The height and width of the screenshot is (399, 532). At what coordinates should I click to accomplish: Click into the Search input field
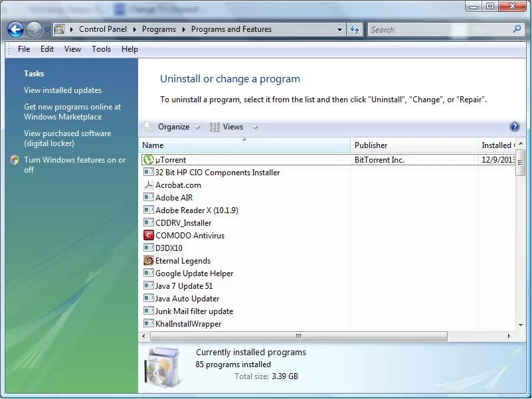[x=440, y=30]
